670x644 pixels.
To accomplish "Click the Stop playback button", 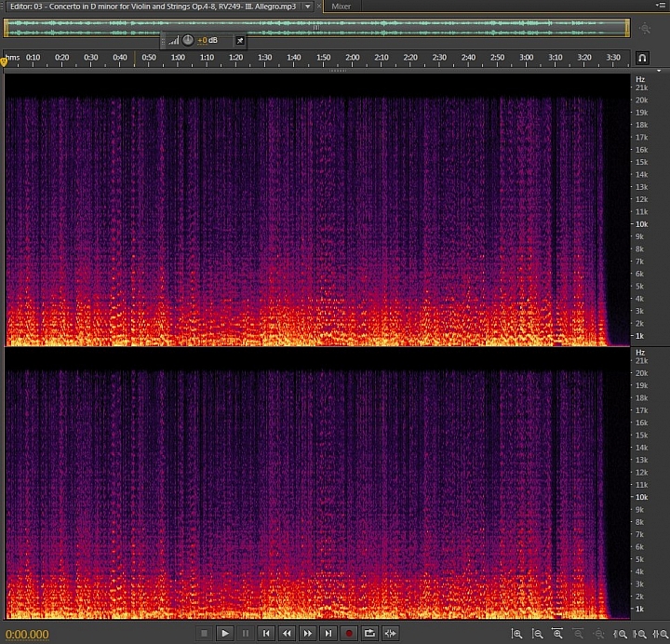I will [x=204, y=633].
